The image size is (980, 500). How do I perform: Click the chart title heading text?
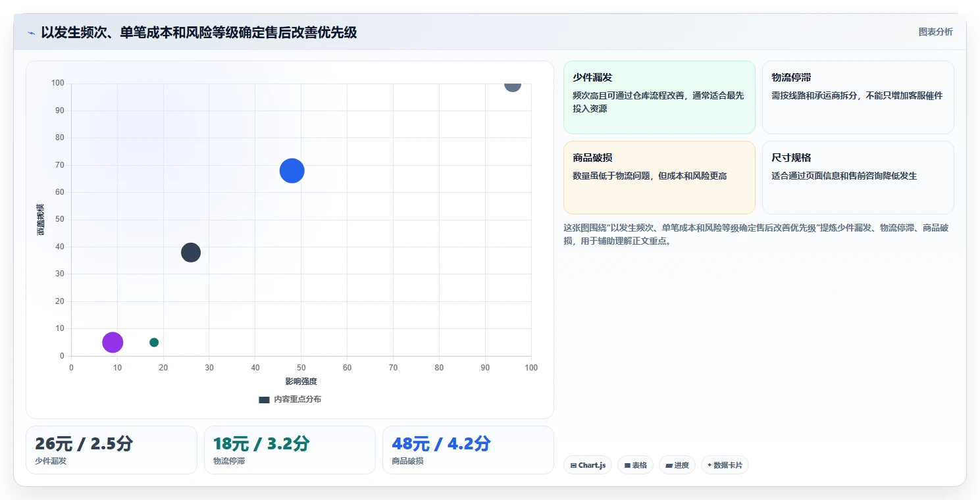(199, 32)
